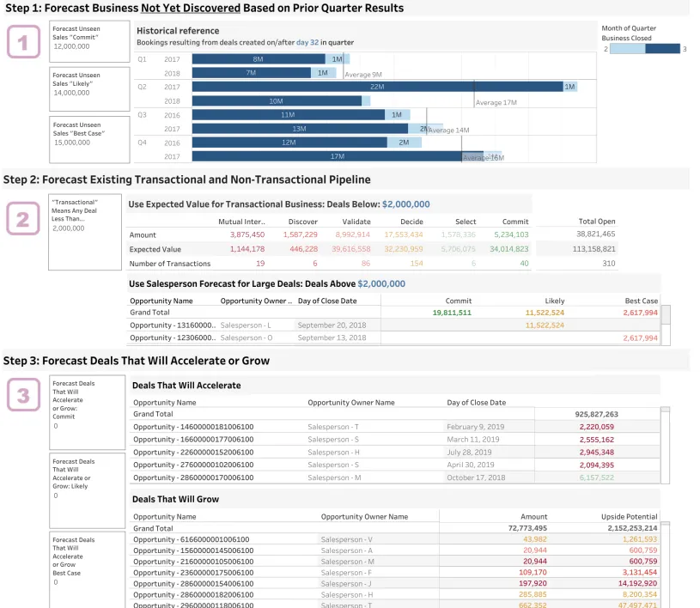Edit Accelerate or Grow: Likely parameter value
This screenshot has height=608, width=700.
click(56, 496)
